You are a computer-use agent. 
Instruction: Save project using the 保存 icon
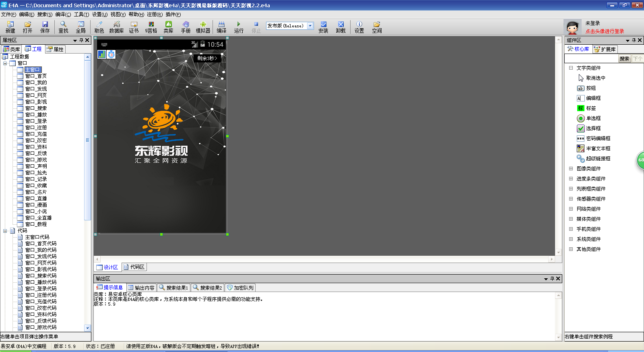click(45, 27)
